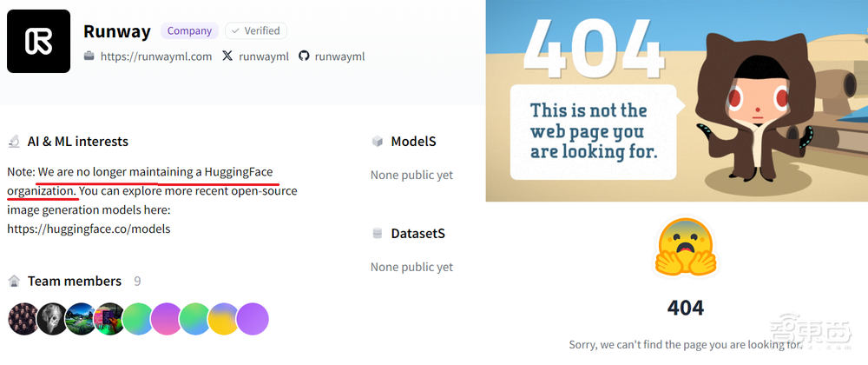868x365 pixels.
Task: Select the first team member avatar with repeated faces
Action: pos(23,319)
